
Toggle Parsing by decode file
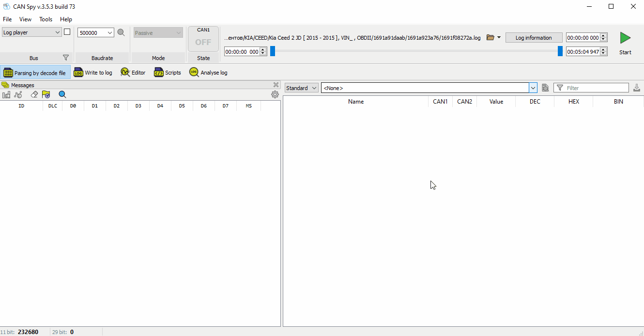(x=35, y=73)
